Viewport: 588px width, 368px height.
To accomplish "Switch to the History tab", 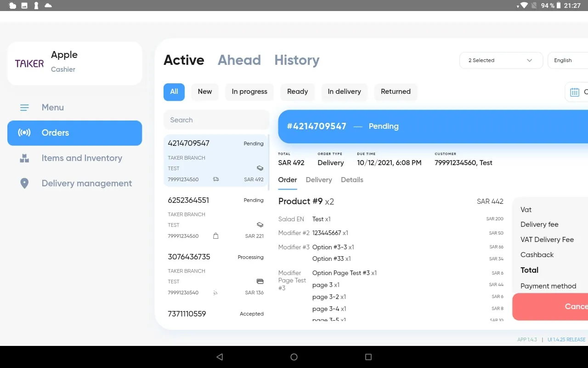I will [x=297, y=60].
